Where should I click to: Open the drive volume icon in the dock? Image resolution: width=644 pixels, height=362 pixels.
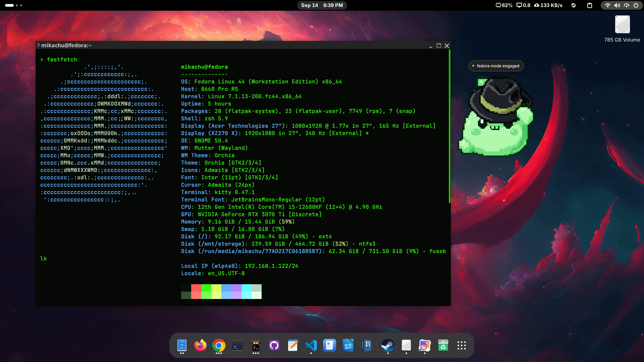(x=406, y=345)
